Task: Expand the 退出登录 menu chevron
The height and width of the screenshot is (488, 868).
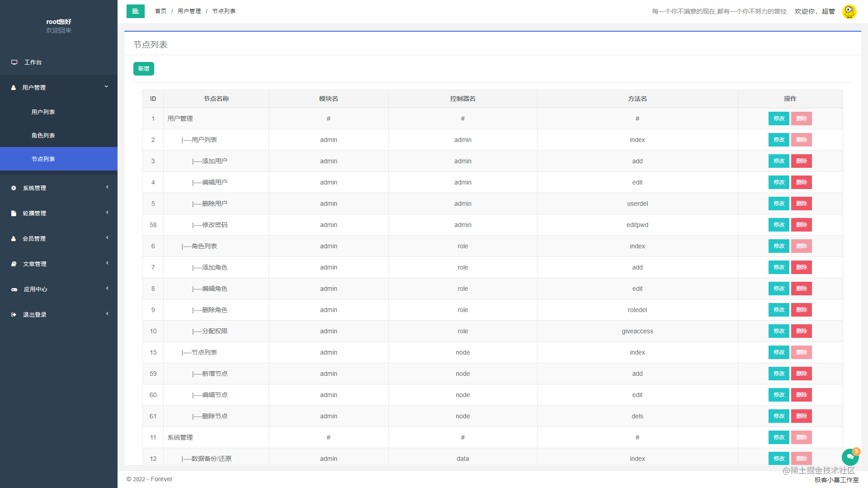Action: click(107, 314)
